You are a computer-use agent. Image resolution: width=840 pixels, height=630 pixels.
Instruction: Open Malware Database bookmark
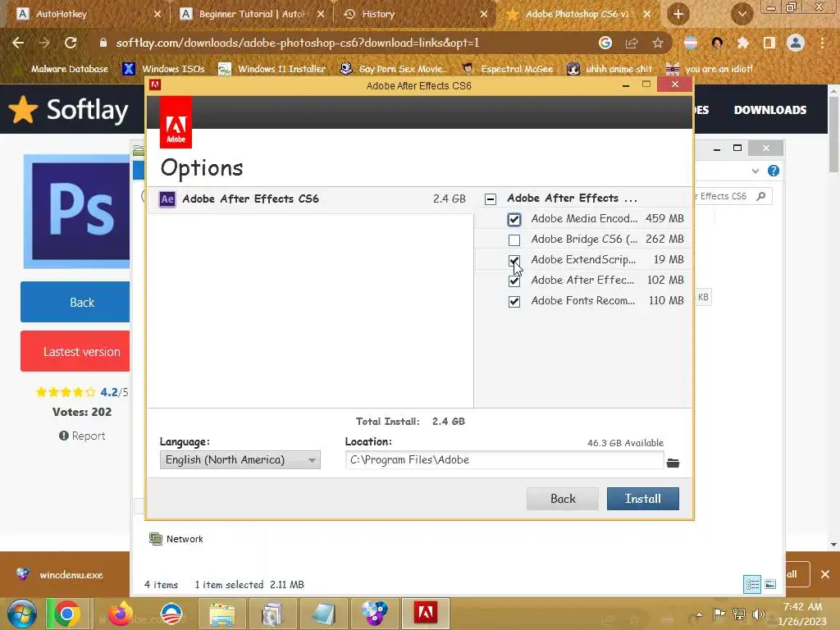(x=64, y=69)
